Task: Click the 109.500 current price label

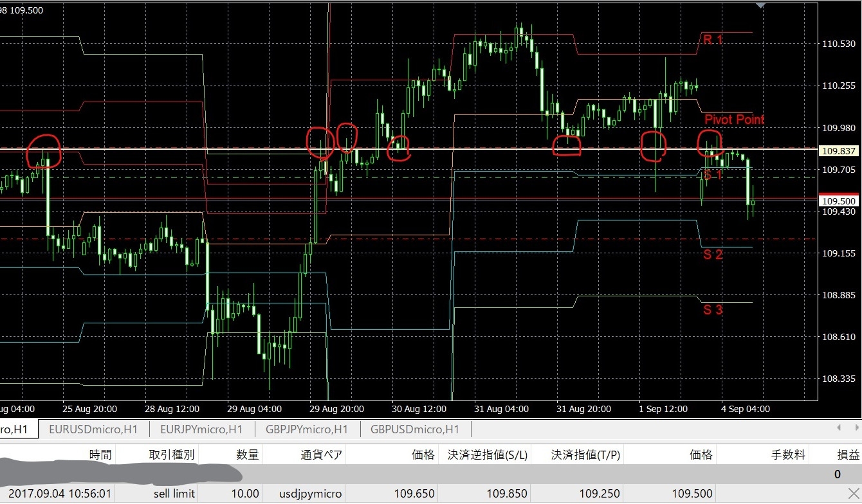Action: pos(837,201)
